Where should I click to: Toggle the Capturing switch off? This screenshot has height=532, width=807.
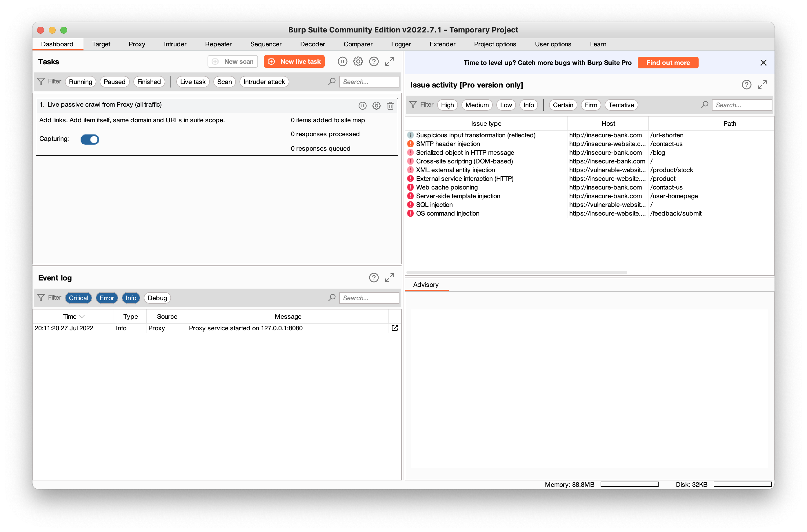click(x=90, y=139)
